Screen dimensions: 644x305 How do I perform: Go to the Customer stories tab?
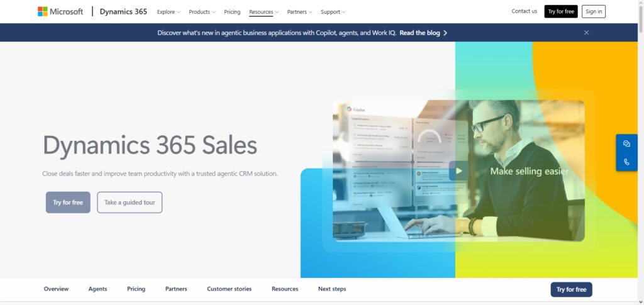pyautogui.click(x=229, y=289)
